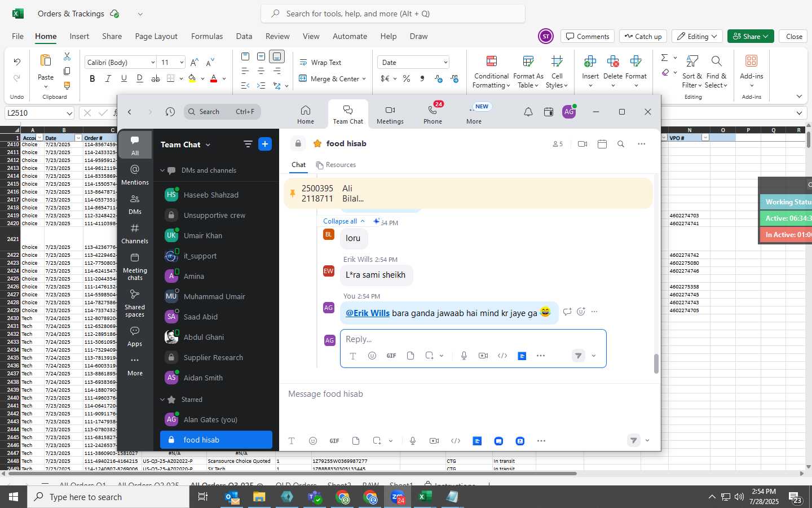812x508 pixels.
Task: Open Zoom Phone with 24 notifications
Action: pos(433,115)
